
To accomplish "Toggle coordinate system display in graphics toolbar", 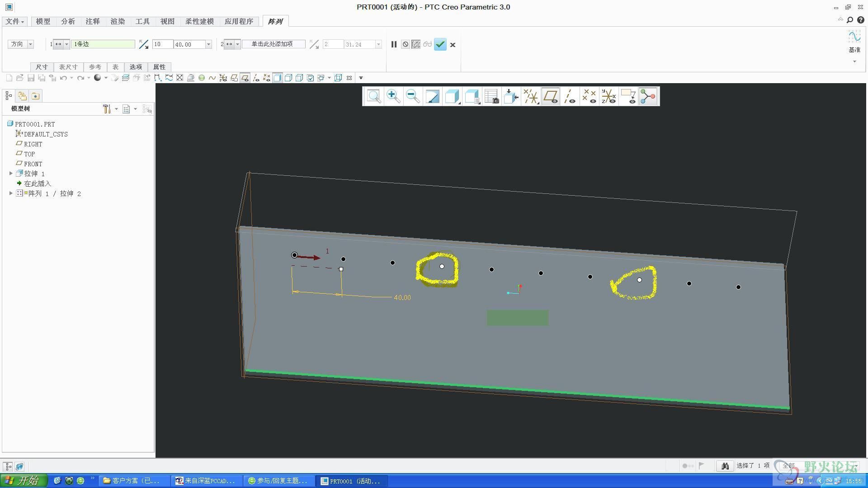I will point(609,96).
